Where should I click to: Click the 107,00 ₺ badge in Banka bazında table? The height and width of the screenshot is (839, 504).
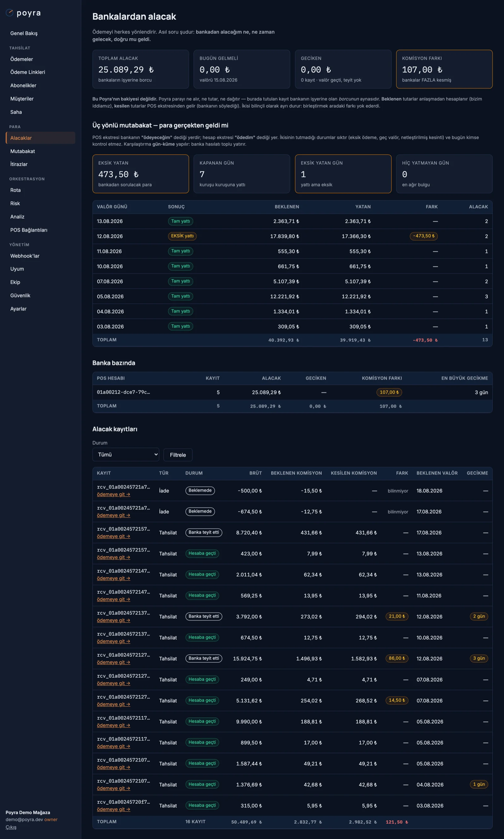[x=389, y=392]
